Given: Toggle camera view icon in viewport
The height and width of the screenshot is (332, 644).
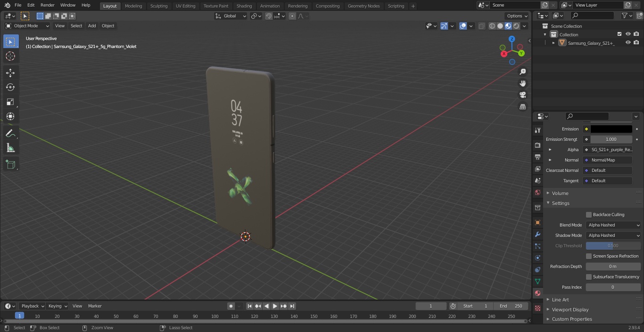Looking at the screenshot, I should [522, 95].
